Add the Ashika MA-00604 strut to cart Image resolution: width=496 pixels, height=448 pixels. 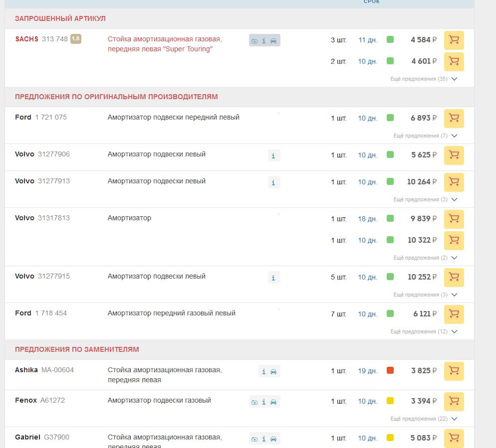coord(454,371)
